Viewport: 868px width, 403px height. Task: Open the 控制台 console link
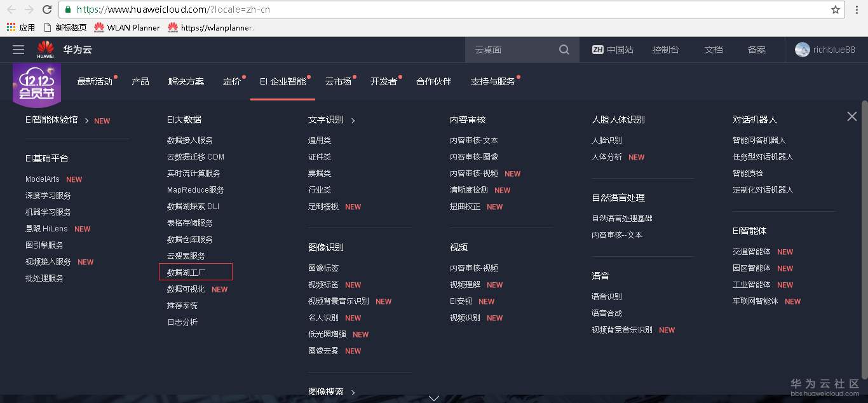click(665, 50)
